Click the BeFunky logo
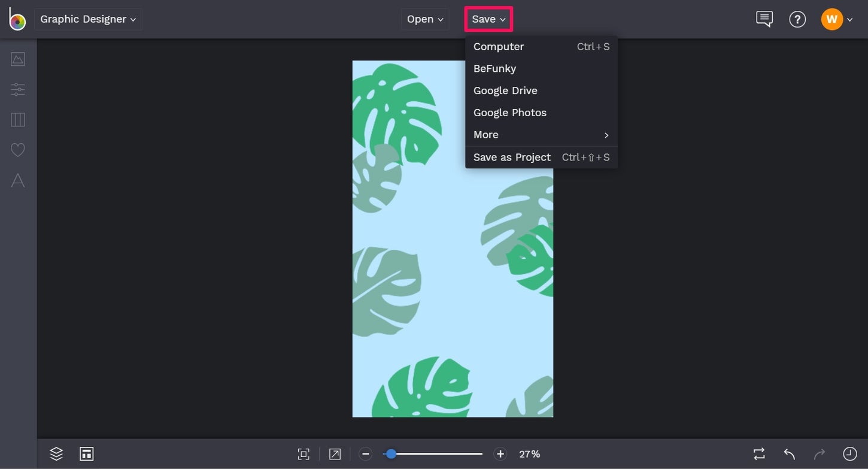This screenshot has height=469, width=868. [17, 19]
